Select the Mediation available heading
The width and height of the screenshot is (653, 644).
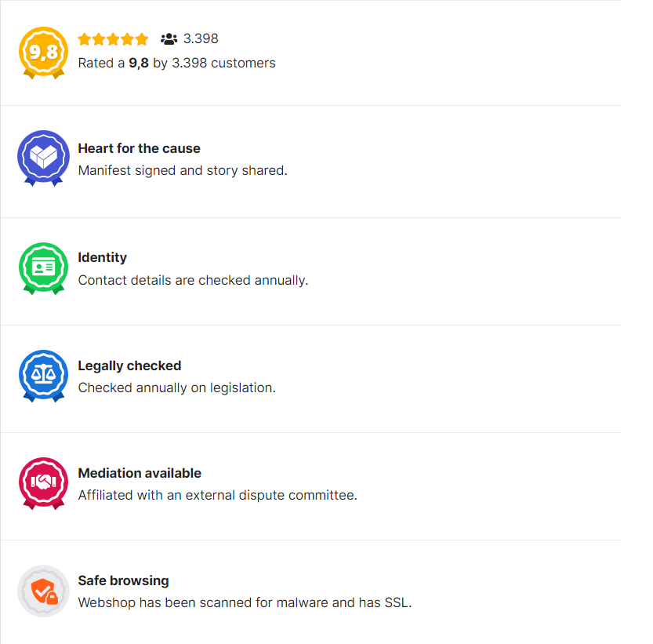click(140, 473)
